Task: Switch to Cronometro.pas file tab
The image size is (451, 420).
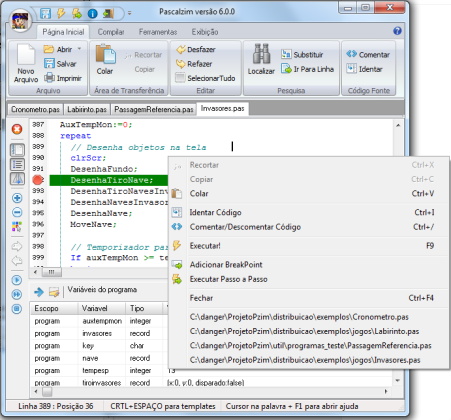Action: tap(35, 109)
